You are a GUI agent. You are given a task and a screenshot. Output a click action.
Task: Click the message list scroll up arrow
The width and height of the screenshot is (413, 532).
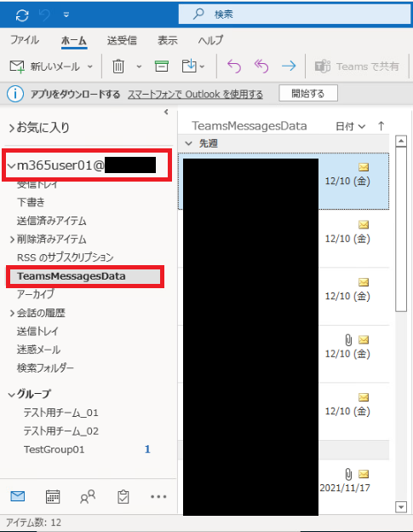coord(401,141)
